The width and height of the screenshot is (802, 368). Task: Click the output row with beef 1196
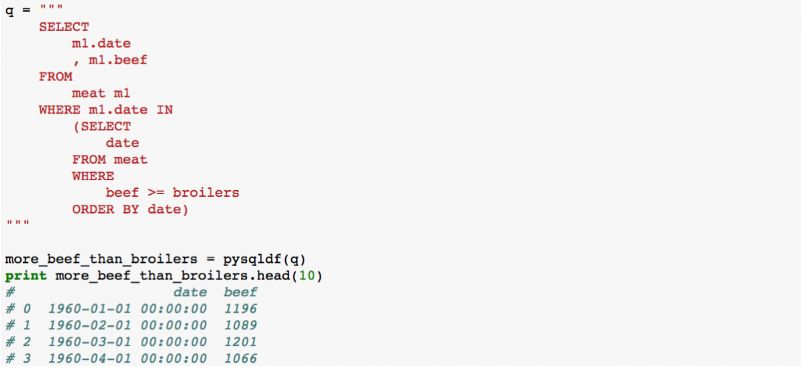[x=131, y=309]
